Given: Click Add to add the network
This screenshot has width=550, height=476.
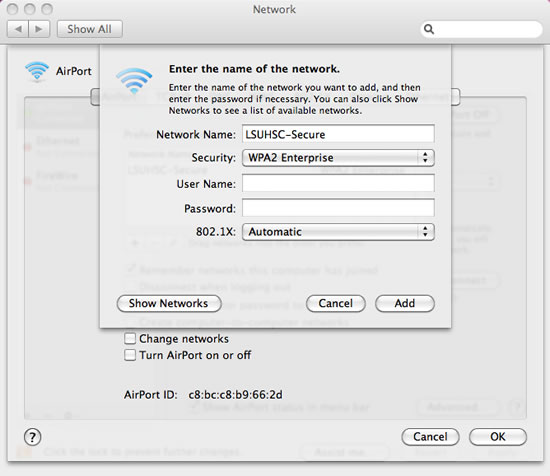Looking at the screenshot, I should pyautogui.click(x=405, y=303).
